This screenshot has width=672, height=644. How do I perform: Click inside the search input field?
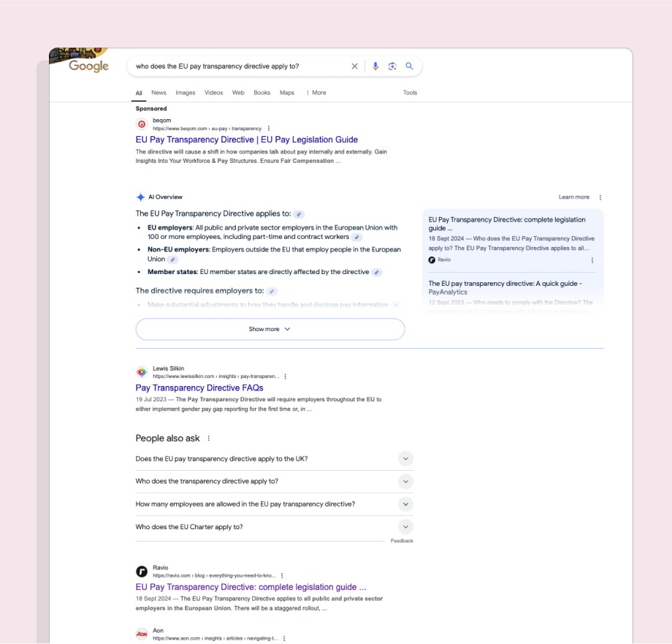coord(234,66)
